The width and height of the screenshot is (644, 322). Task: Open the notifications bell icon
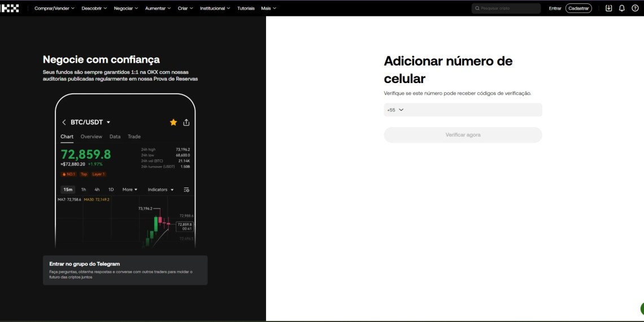(622, 8)
